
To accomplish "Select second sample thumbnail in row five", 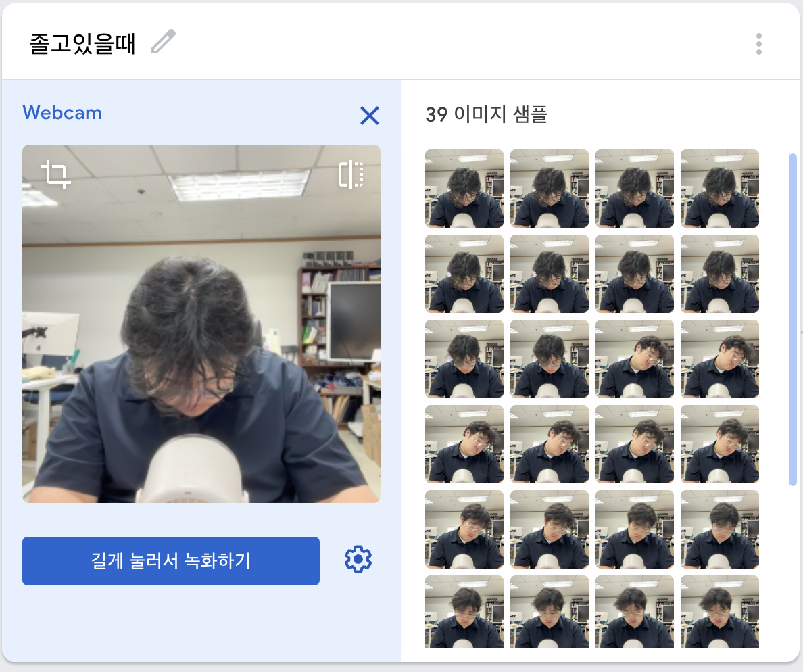I will coord(550,529).
